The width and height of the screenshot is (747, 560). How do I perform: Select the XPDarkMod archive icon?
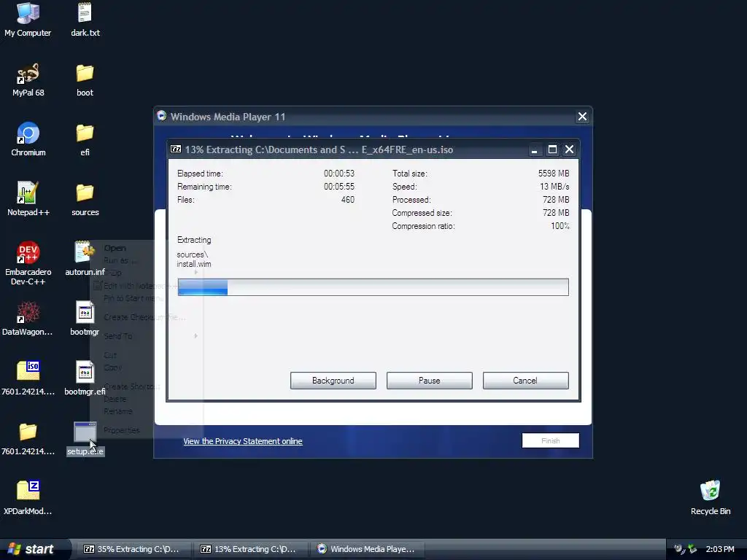[x=28, y=498]
